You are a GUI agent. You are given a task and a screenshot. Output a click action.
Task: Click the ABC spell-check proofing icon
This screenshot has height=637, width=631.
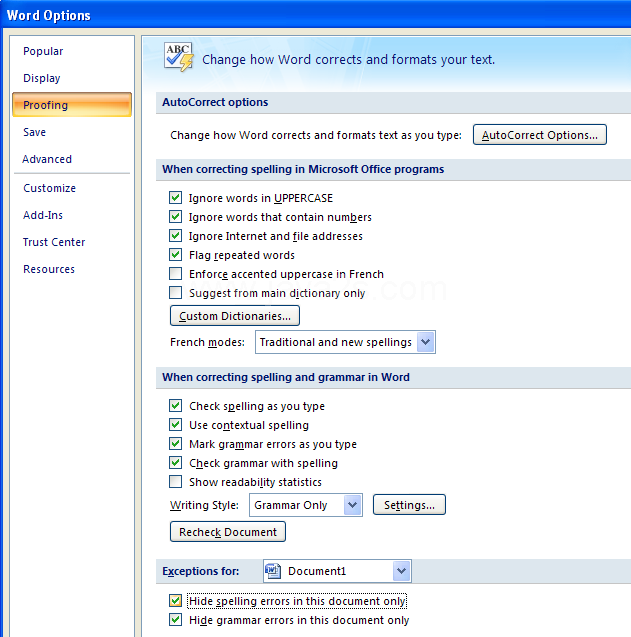point(179,57)
